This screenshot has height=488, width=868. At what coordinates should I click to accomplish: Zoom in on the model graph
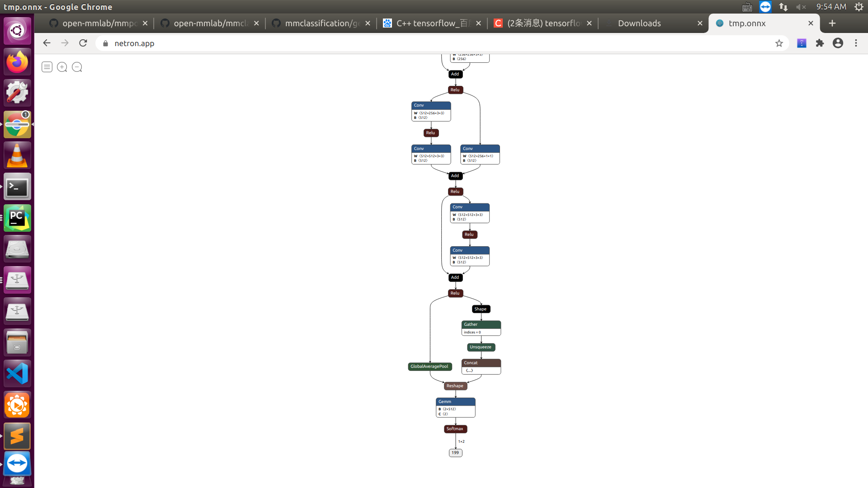61,66
